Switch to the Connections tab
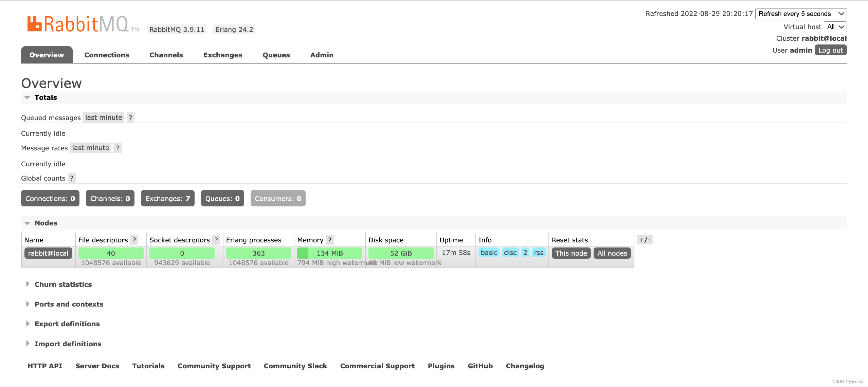This screenshot has height=387, width=868. click(x=107, y=55)
